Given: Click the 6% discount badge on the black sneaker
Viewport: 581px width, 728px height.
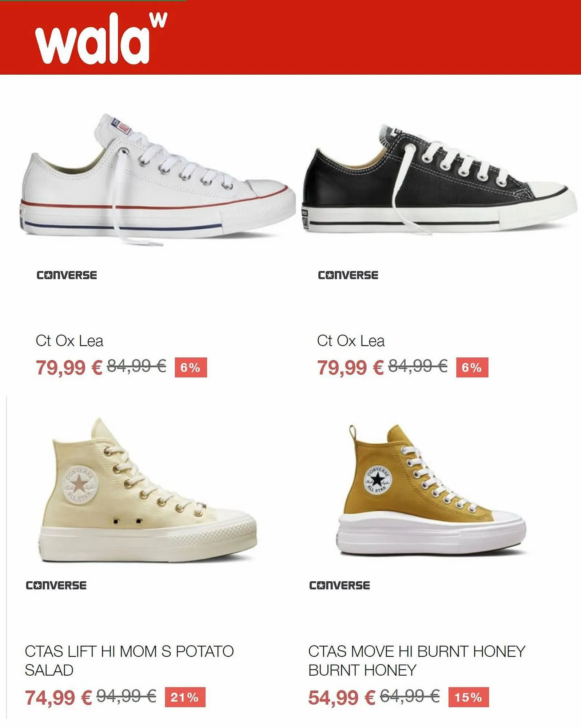Looking at the screenshot, I should pos(472,367).
